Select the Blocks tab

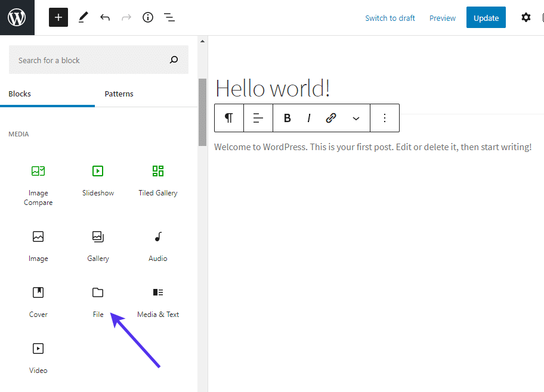coord(20,94)
